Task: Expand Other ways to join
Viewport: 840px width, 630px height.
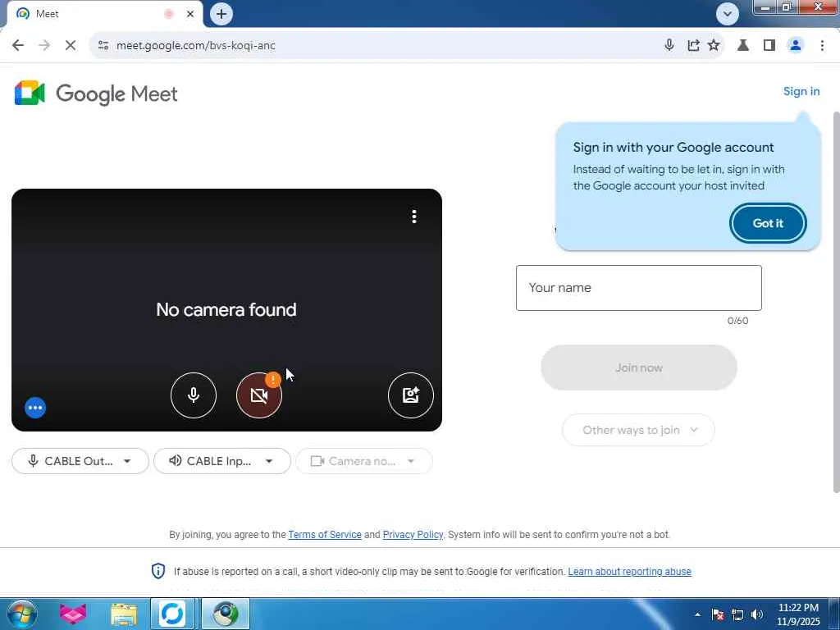Action: [638, 430]
